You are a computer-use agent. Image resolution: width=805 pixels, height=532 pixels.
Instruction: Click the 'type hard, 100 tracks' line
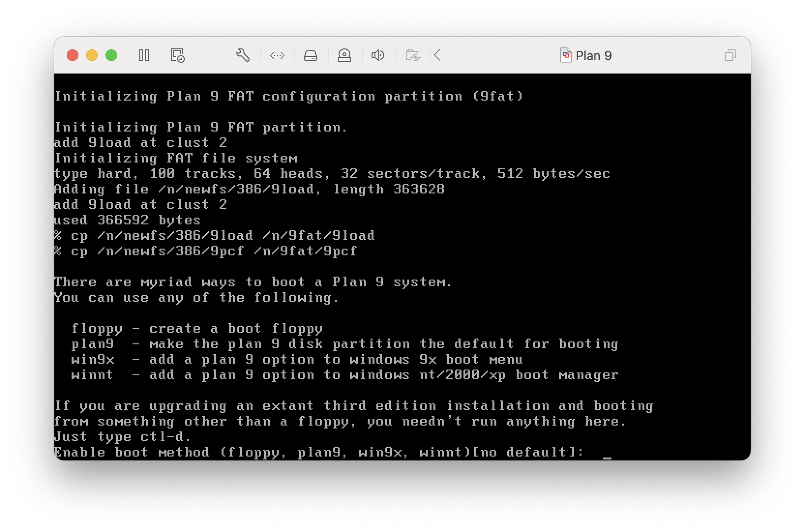[332, 174]
